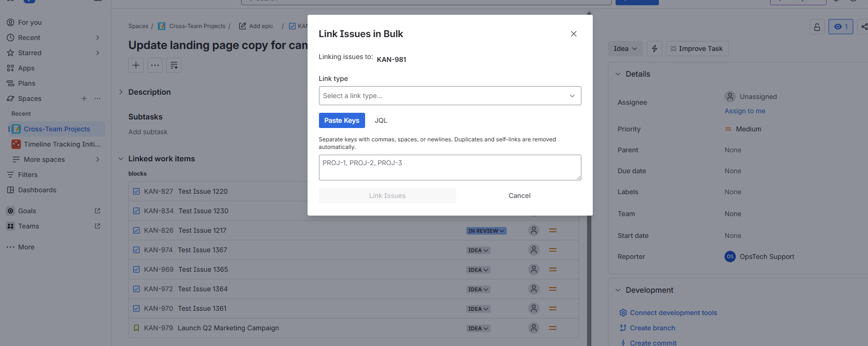Expand the Description section
868x346 pixels.
coord(121,92)
